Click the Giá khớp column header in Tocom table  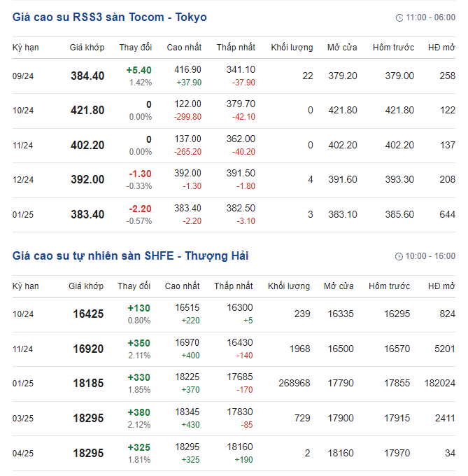pyautogui.click(x=87, y=48)
